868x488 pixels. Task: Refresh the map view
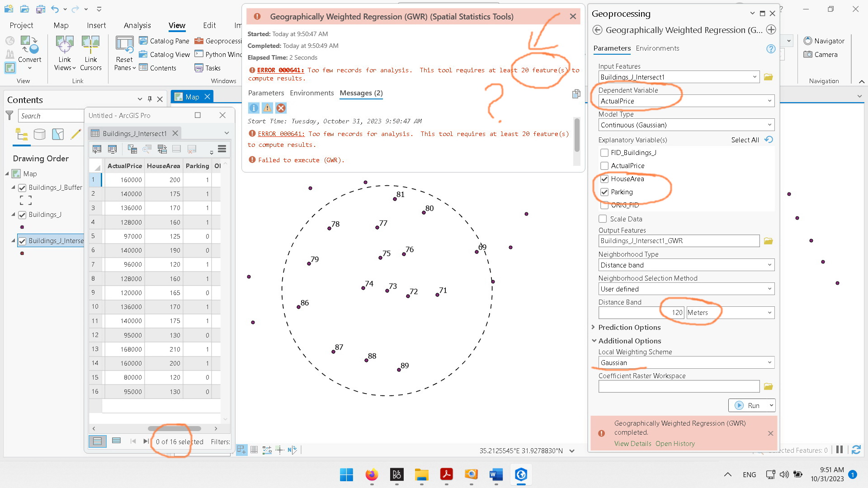[x=856, y=450]
